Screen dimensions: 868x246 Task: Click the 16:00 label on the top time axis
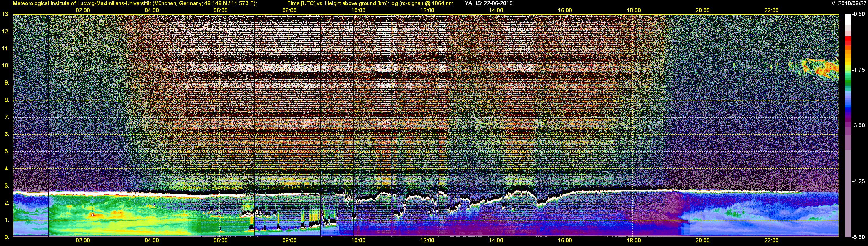pos(565,10)
